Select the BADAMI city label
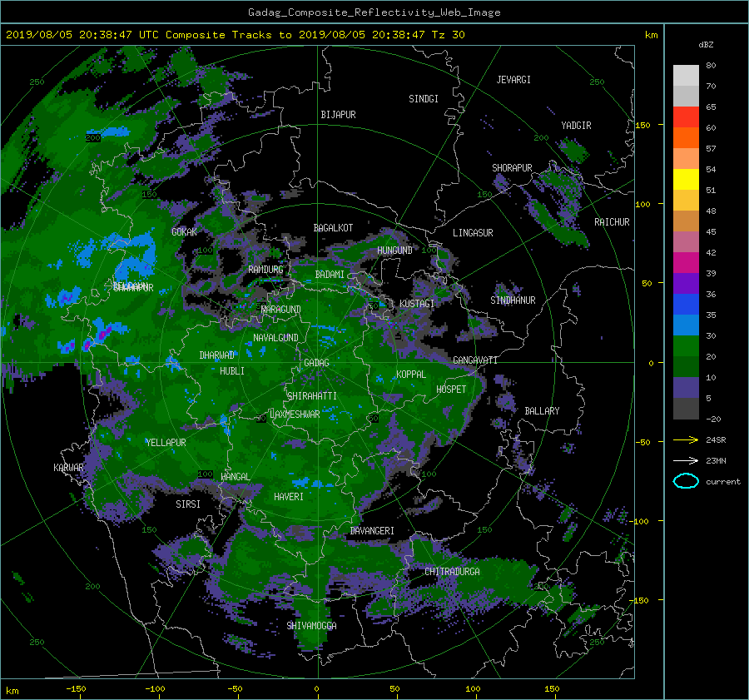Image resolution: width=749 pixels, height=700 pixels. (x=330, y=275)
